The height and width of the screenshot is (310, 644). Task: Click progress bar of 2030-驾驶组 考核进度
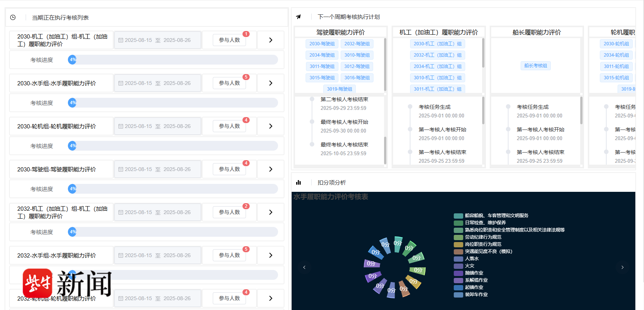click(x=173, y=189)
